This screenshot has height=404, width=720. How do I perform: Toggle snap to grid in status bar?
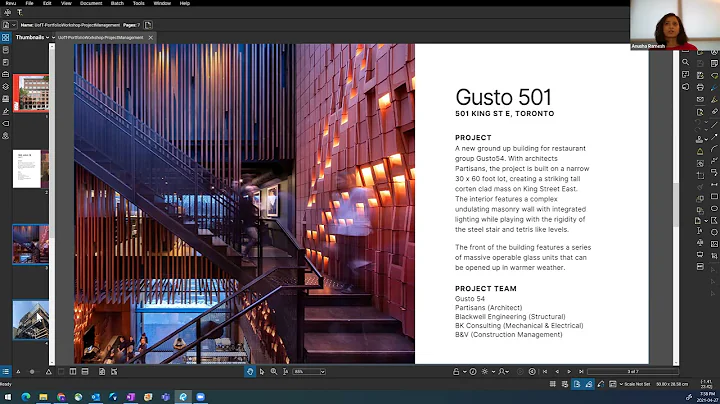(564, 384)
